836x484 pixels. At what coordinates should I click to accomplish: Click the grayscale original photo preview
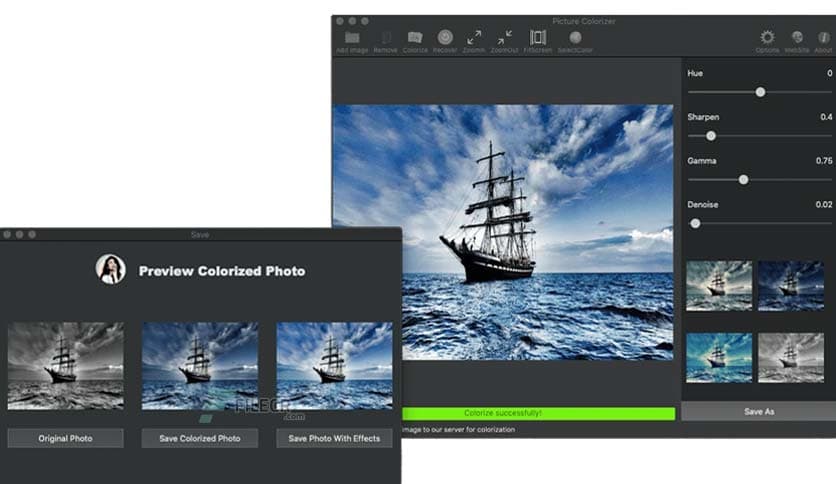pyautogui.click(x=66, y=366)
